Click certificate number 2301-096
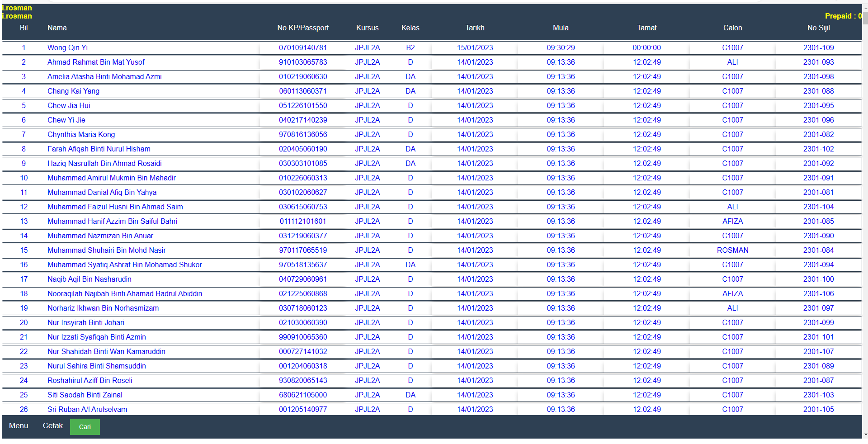 [x=818, y=120]
